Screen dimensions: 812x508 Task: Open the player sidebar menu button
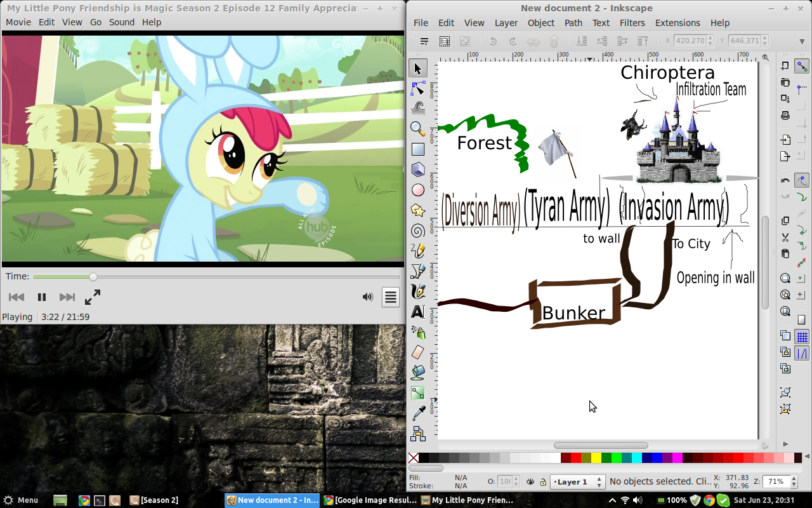[x=390, y=297]
